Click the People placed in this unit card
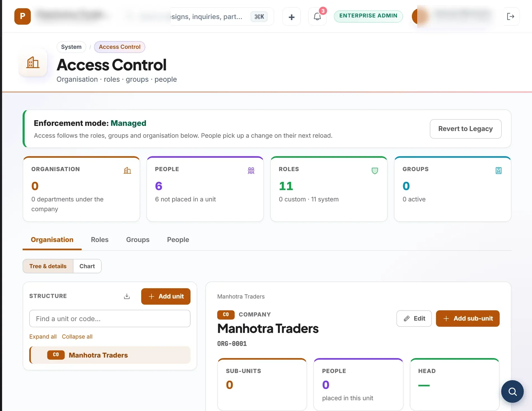Screen dimensions: 532x411 [x=358, y=384]
